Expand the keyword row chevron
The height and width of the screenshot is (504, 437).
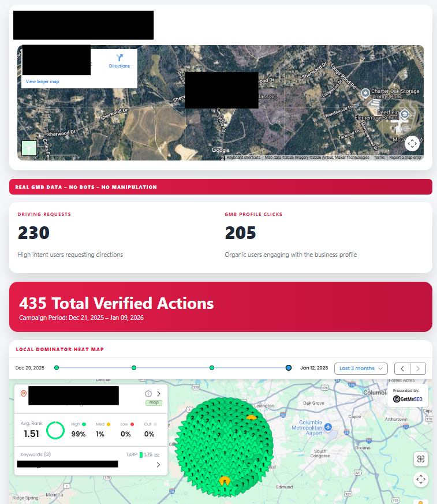(x=158, y=464)
